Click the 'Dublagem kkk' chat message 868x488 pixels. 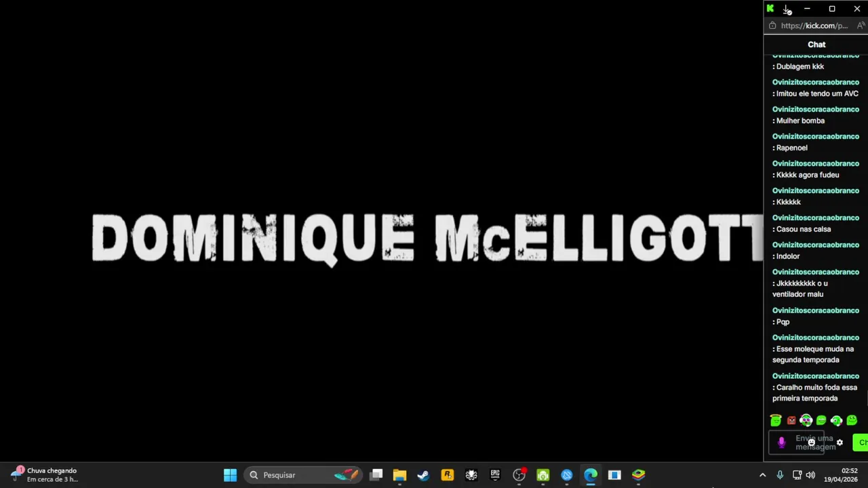(800, 66)
